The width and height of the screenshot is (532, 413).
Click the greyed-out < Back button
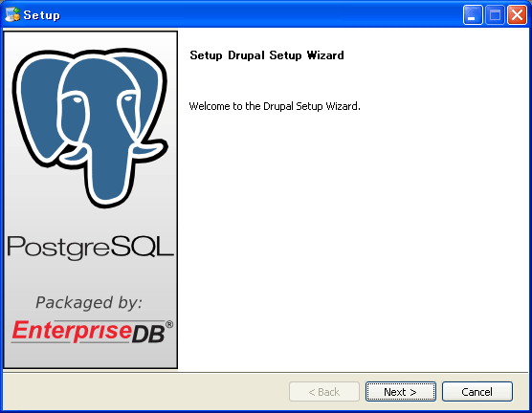pyautogui.click(x=324, y=392)
